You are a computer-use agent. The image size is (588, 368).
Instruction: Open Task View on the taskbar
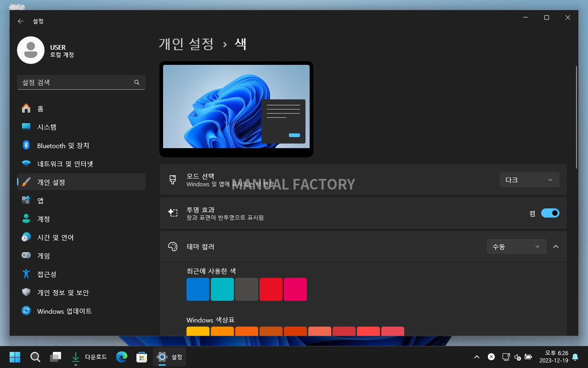coord(56,357)
